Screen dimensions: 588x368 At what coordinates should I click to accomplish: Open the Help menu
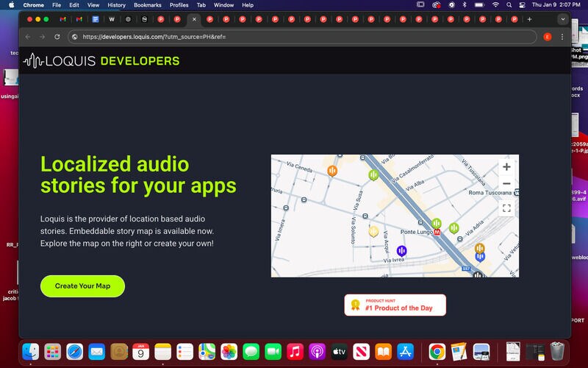click(x=248, y=5)
